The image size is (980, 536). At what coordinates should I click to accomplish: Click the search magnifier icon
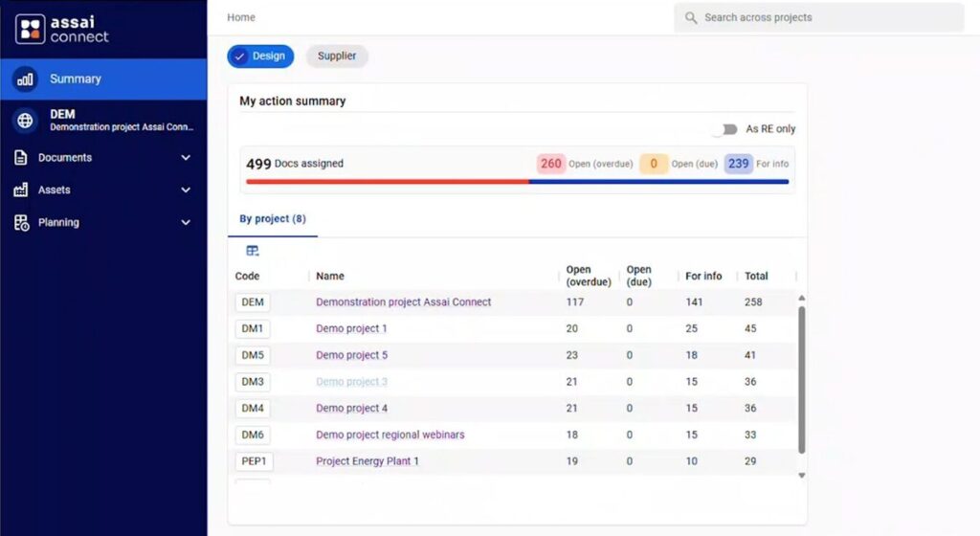691,18
